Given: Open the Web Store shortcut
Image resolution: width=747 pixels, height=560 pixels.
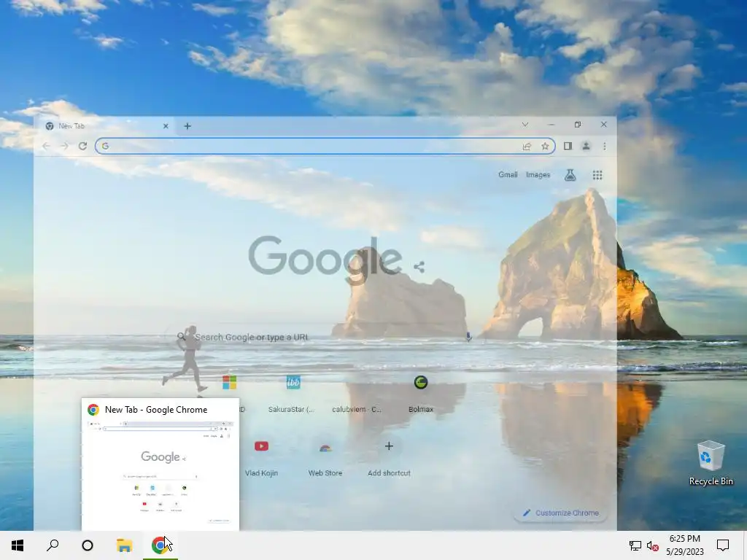Looking at the screenshot, I should pyautogui.click(x=325, y=457).
